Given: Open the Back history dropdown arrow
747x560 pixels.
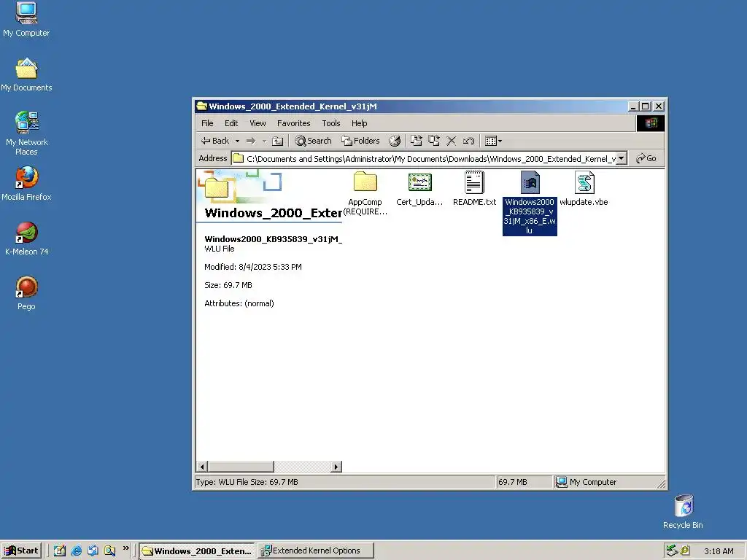Looking at the screenshot, I should pos(237,141).
